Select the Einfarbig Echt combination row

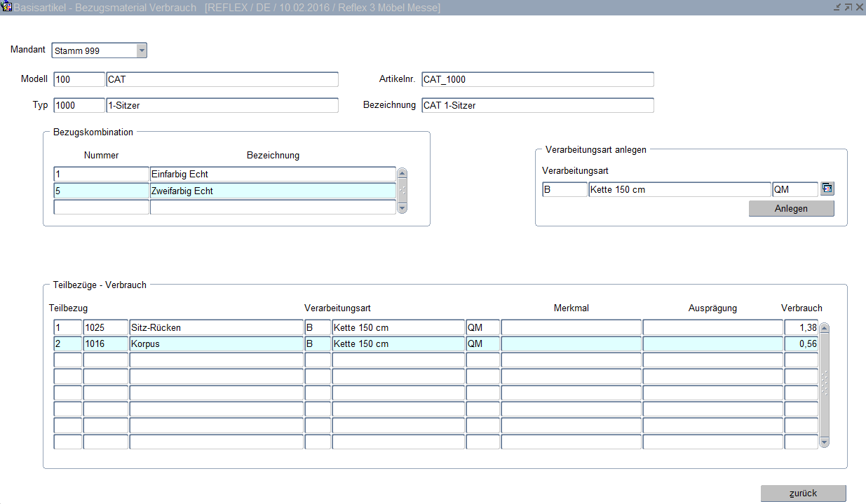click(x=272, y=174)
